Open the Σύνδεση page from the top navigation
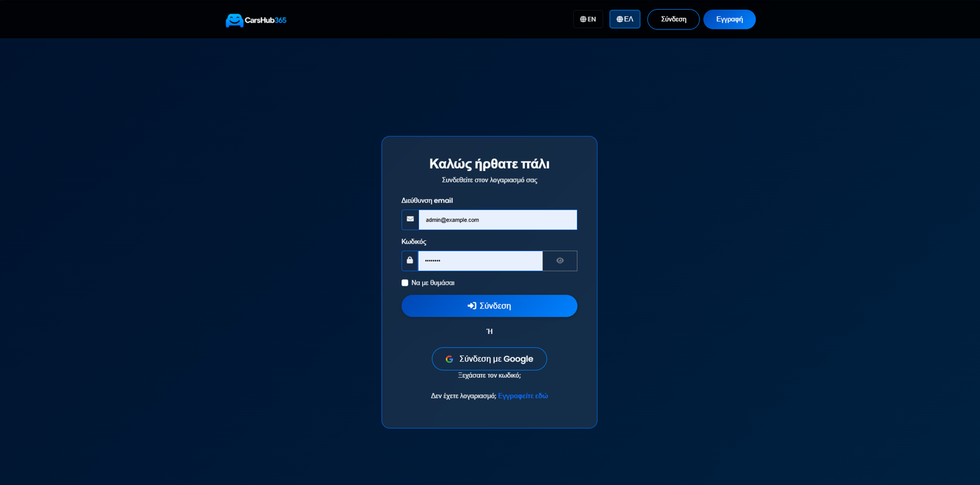 click(673, 20)
